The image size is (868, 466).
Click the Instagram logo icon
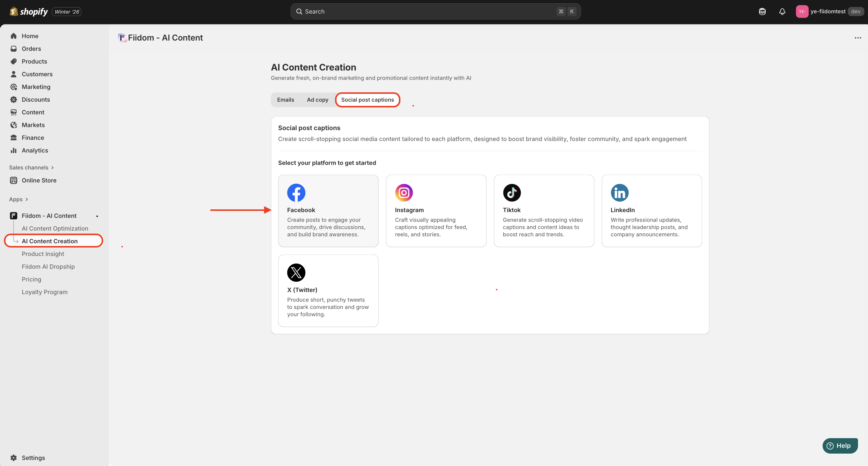tap(404, 193)
